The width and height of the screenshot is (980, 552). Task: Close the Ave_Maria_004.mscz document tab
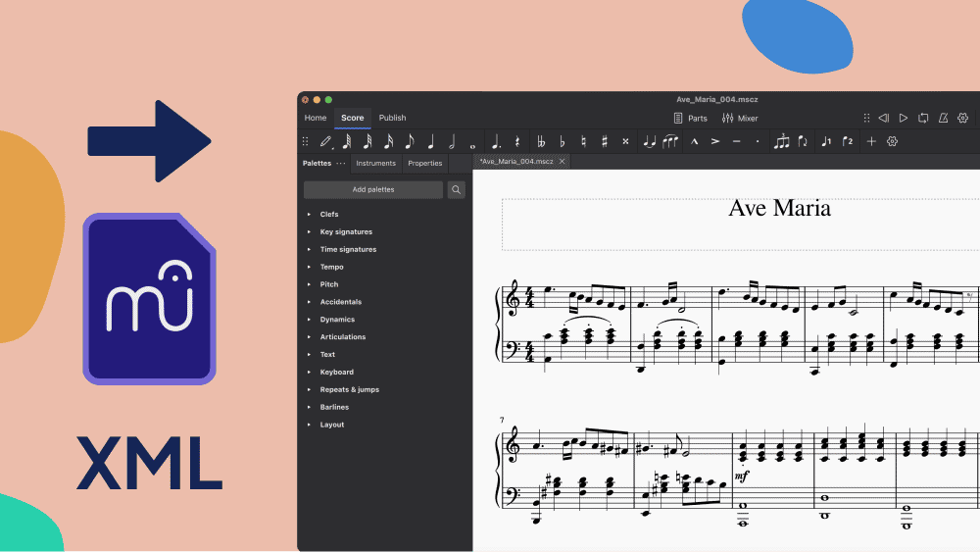(x=562, y=162)
